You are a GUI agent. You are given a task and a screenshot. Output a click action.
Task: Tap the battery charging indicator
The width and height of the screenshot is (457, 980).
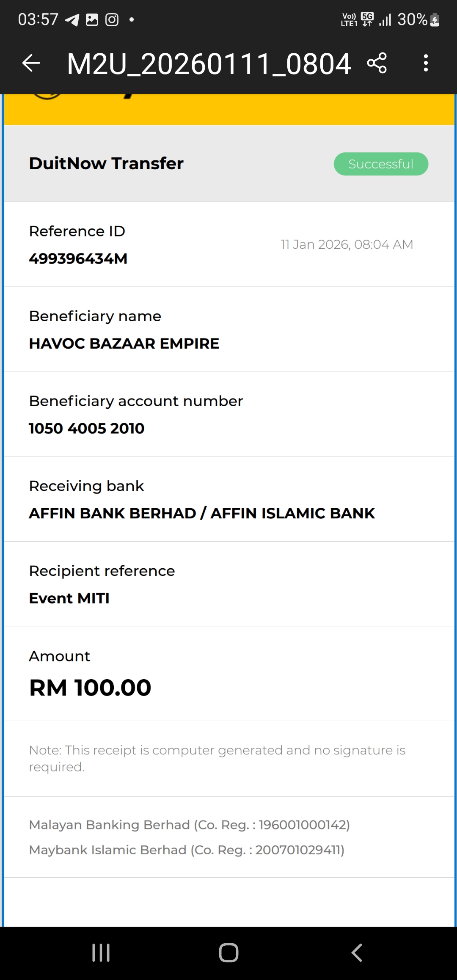coord(435,20)
